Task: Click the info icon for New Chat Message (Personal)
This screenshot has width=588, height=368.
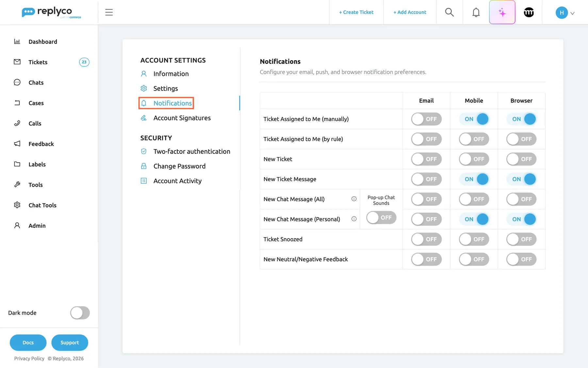Action: 354,219
